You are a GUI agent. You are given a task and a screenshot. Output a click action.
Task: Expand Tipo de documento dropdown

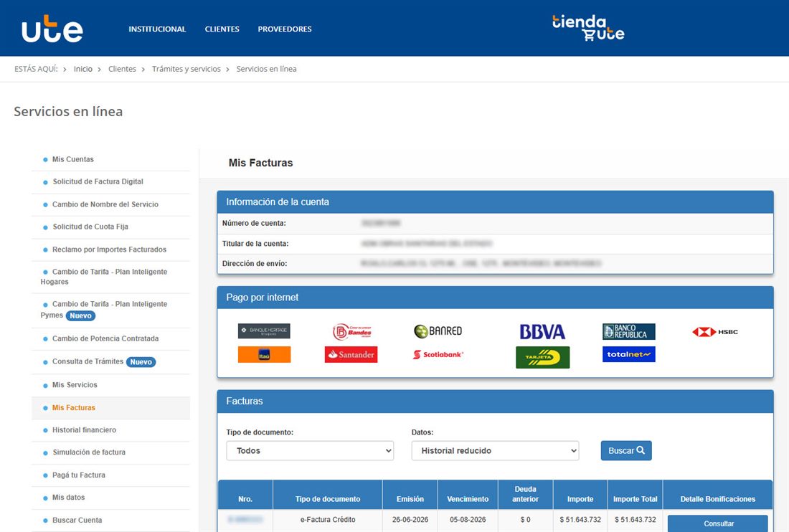tap(310, 450)
